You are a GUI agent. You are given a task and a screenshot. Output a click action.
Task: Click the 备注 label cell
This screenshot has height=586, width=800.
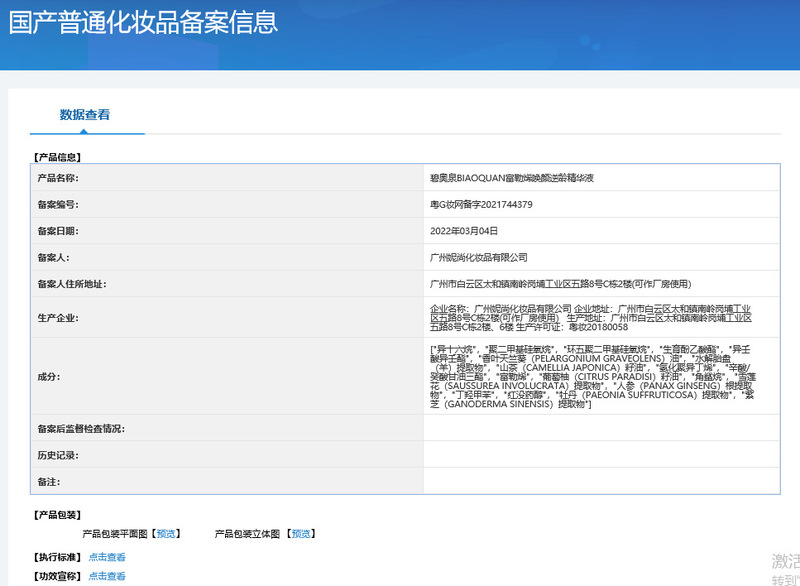(x=227, y=481)
